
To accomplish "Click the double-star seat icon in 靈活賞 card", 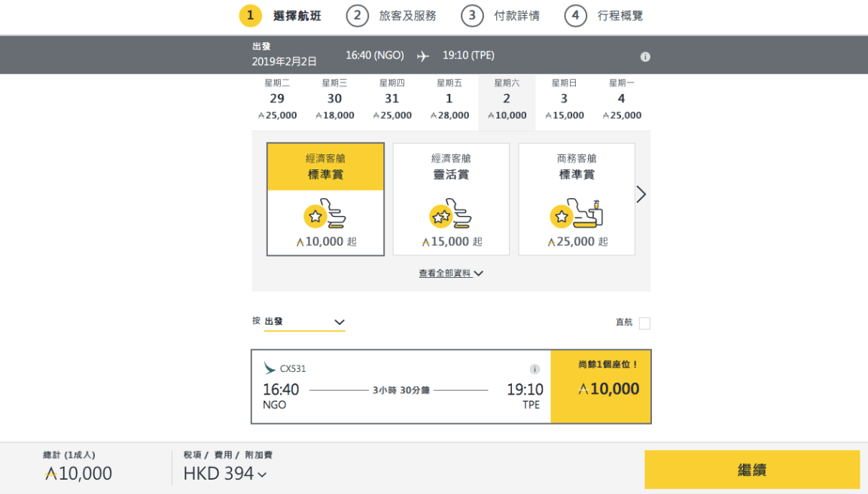I will click(x=451, y=215).
